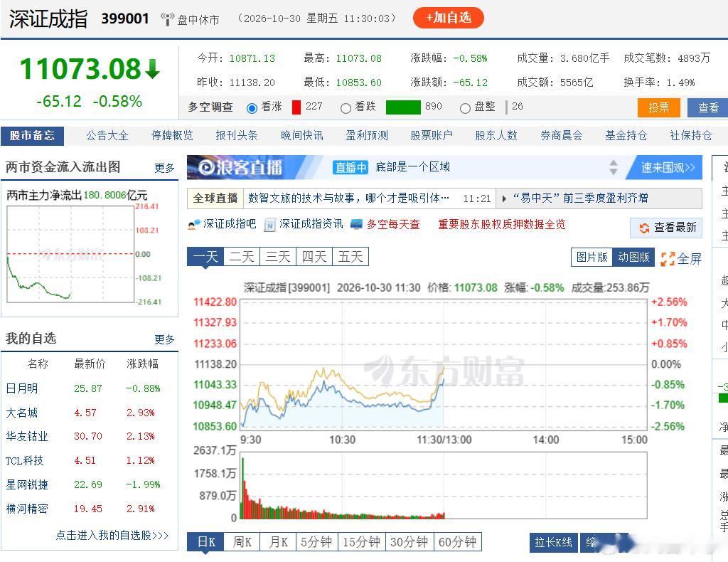Switch to 动图版 chart mode
This screenshot has height=562, width=728.
(x=633, y=257)
